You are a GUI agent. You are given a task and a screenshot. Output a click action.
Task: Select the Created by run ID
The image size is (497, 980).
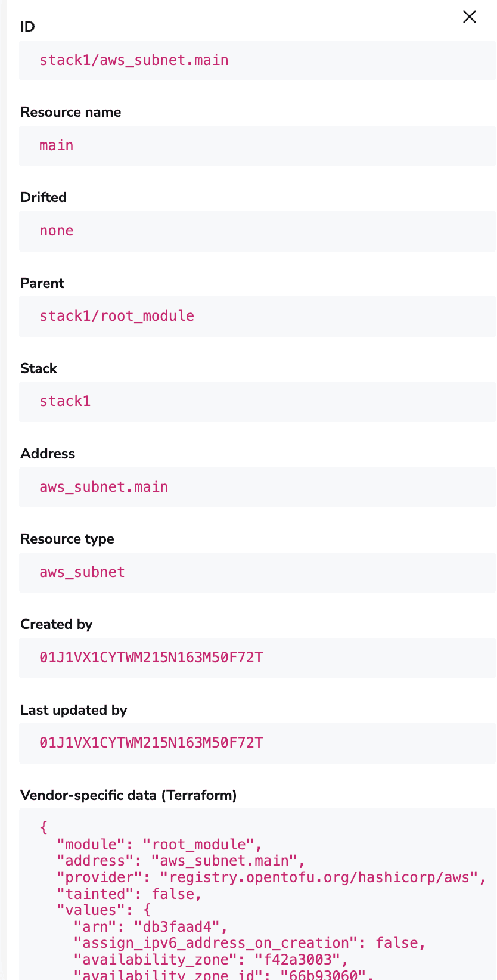click(x=151, y=658)
